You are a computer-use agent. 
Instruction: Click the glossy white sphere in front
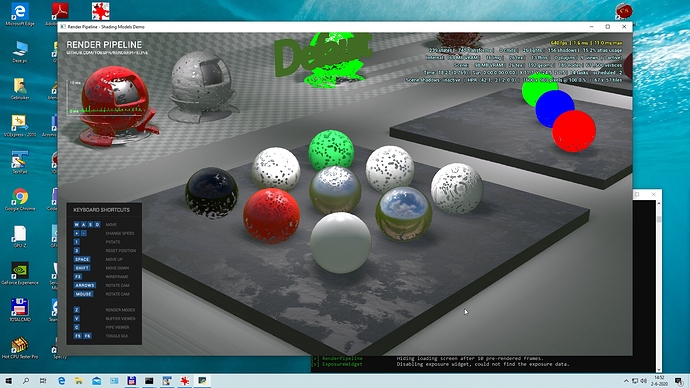point(341,242)
